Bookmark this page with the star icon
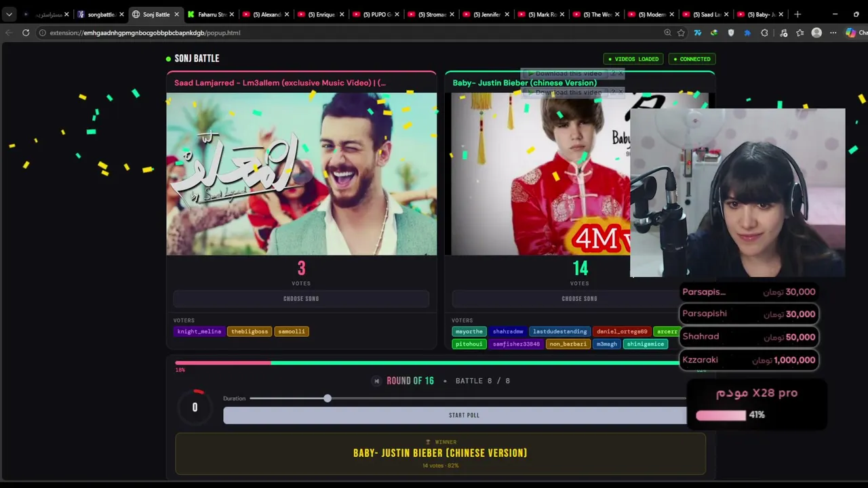 point(681,33)
